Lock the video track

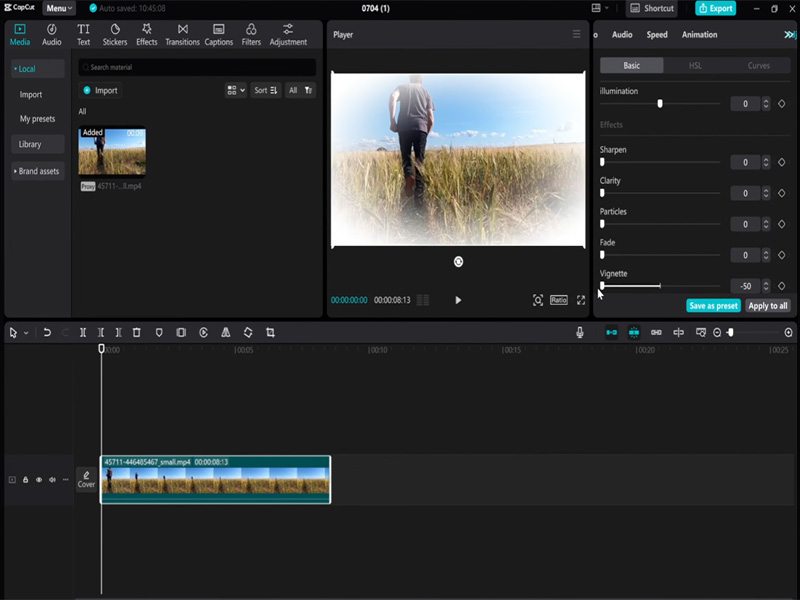tap(25, 480)
